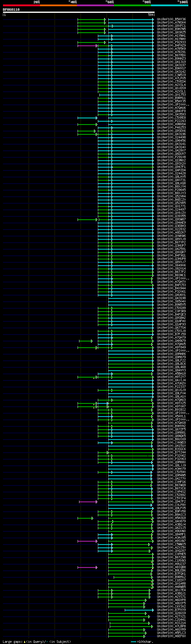Select the UniRef100_P46253 label

click(171, 127)
